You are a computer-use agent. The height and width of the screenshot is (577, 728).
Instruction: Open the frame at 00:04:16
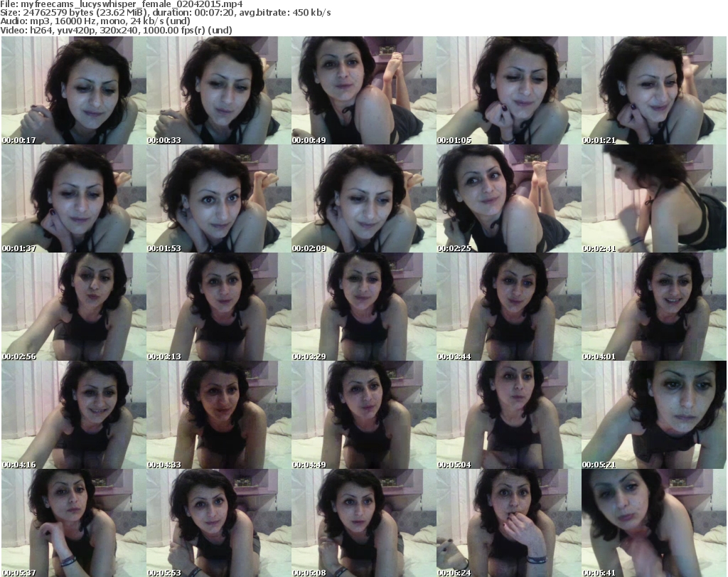pyautogui.click(x=73, y=415)
